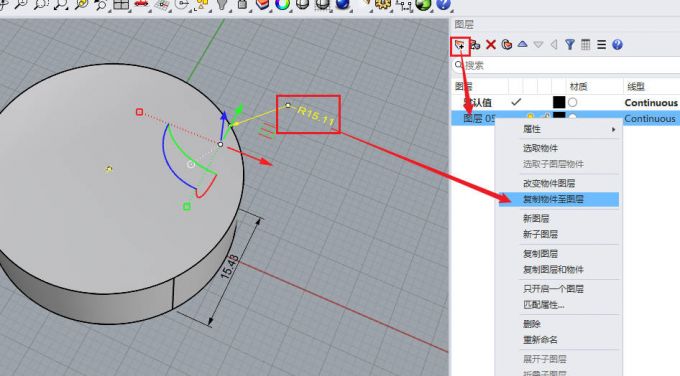
Task: Open the 属性 submenu arrow
Action: click(613, 129)
